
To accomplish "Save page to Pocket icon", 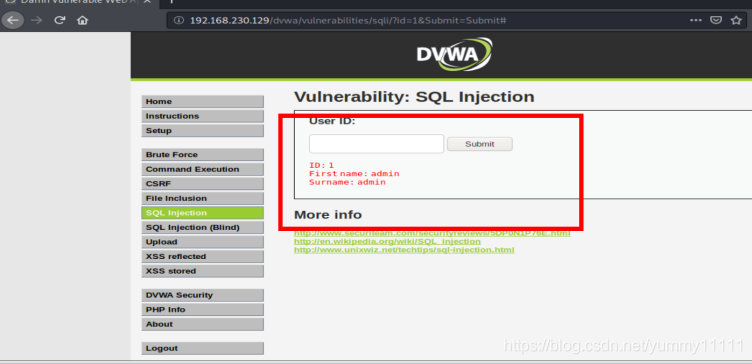I will pyautogui.click(x=716, y=20).
